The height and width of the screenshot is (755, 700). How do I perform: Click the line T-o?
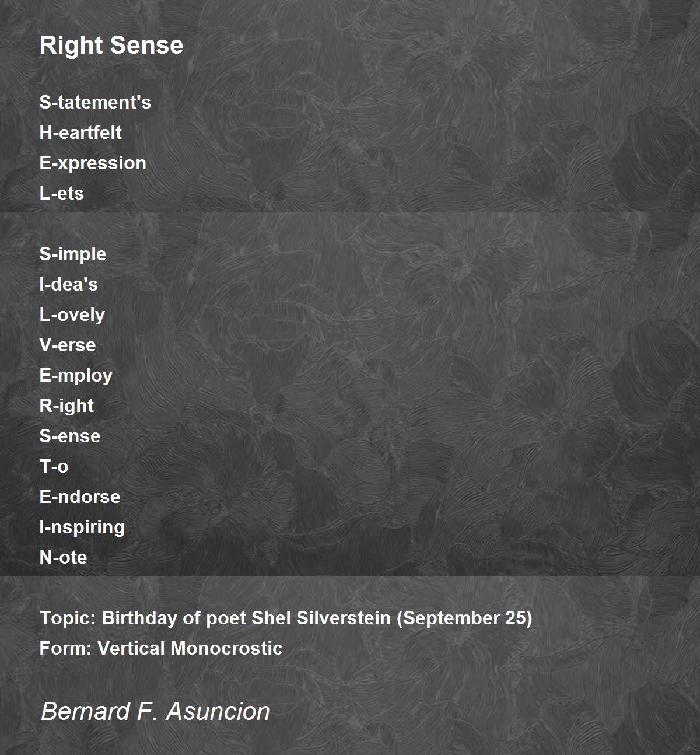[x=54, y=466]
